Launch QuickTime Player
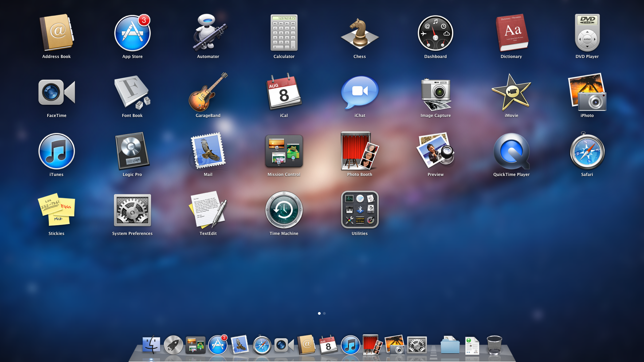The image size is (644, 362). pos(512,151)
